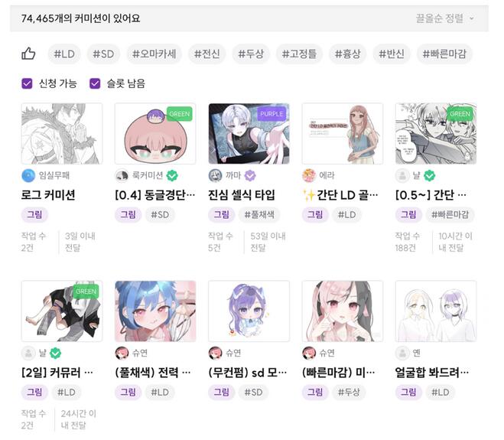Open the 끌올순 정렬 sort dropdown

pos(445,18)
